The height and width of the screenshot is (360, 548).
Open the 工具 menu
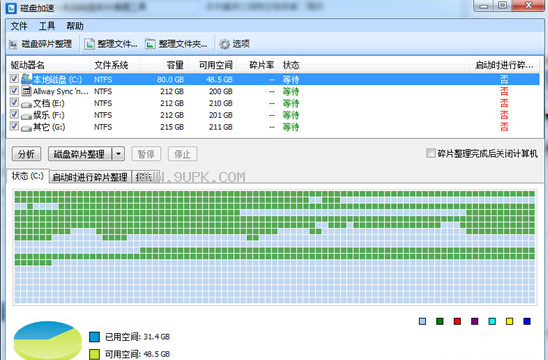coord(47,26)
